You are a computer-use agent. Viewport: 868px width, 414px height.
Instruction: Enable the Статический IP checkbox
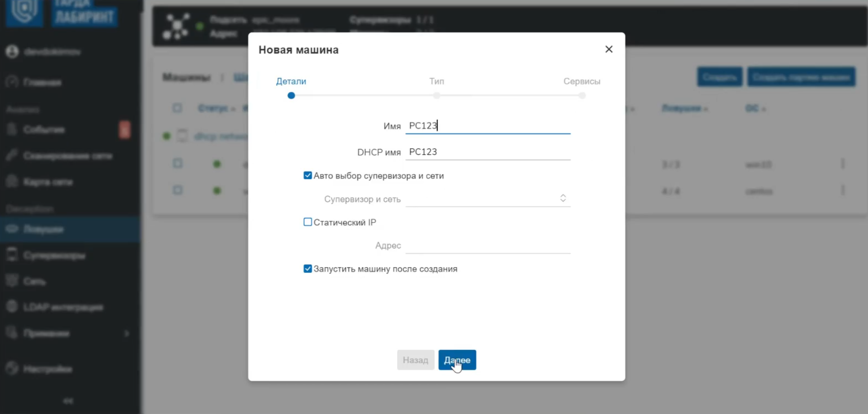pyautogui.click(x=307, y=222)
